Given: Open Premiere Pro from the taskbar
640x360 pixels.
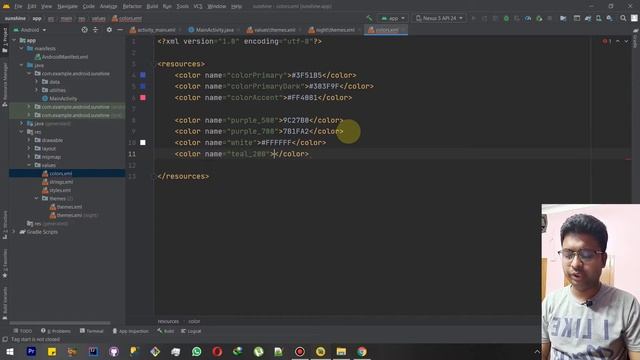Looking at the screenshot, I should (x=31, y=351).
